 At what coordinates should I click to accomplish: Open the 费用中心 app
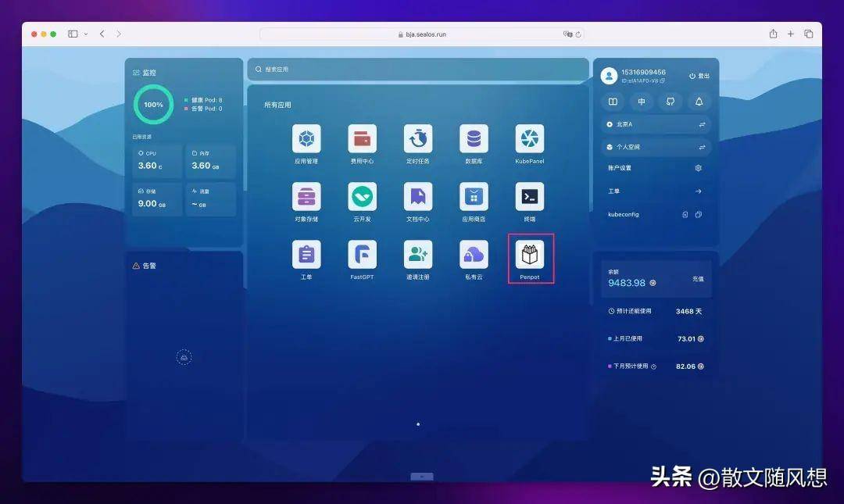click(x=362, y=139)
